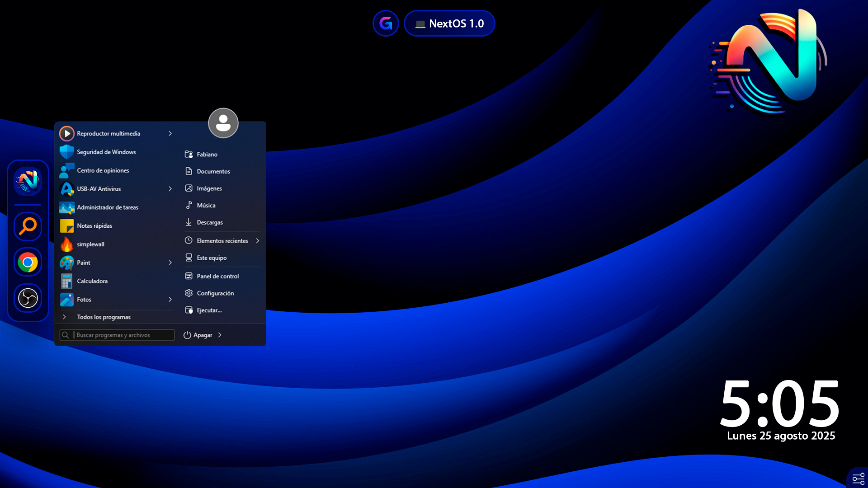
Task: Select Configuración in the start menu
Action: click(x=215, y=293)
